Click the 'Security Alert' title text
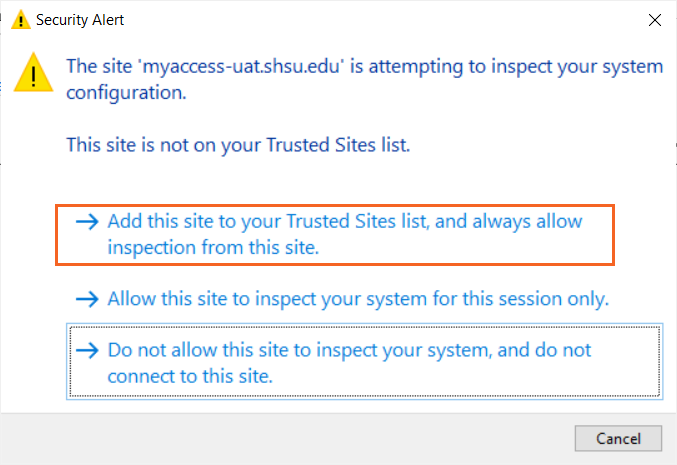 (80, 20)
